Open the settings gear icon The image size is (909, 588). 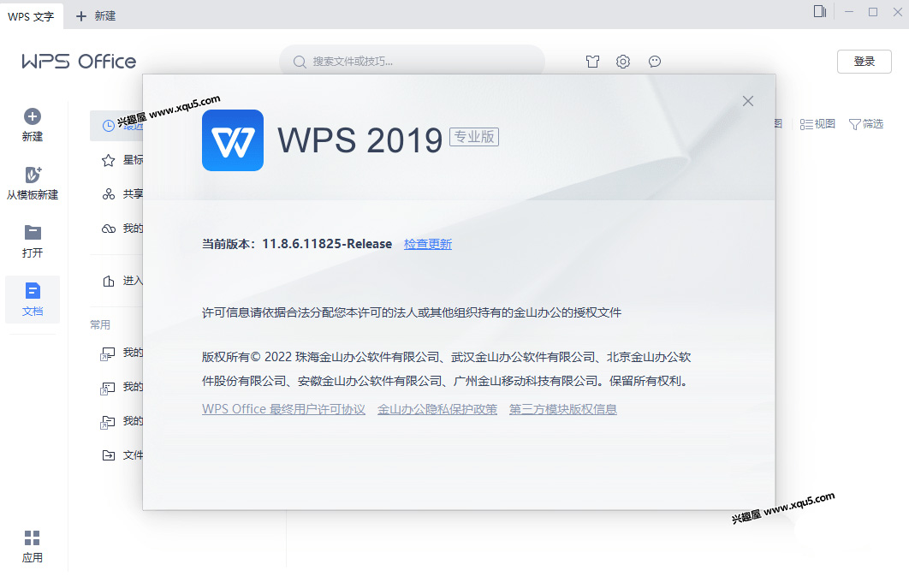click(623, 62)
